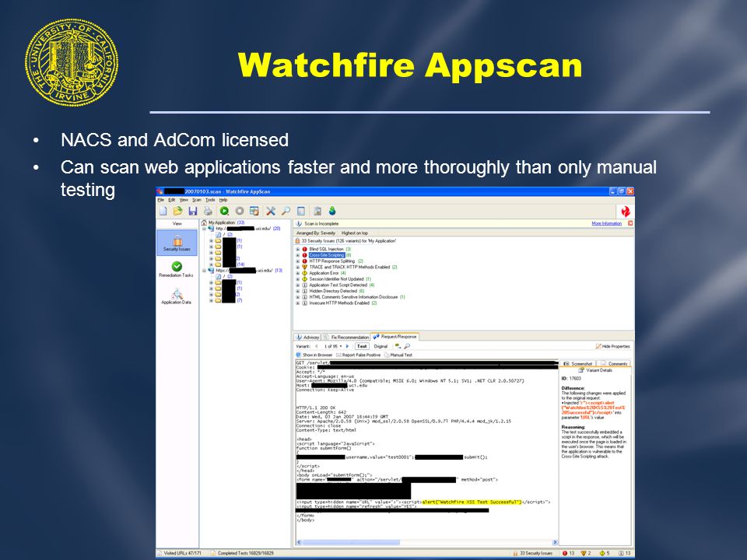This screenshot has height=560, width=747.
Task: Click Show in Browser
Action: click(314, 355)
